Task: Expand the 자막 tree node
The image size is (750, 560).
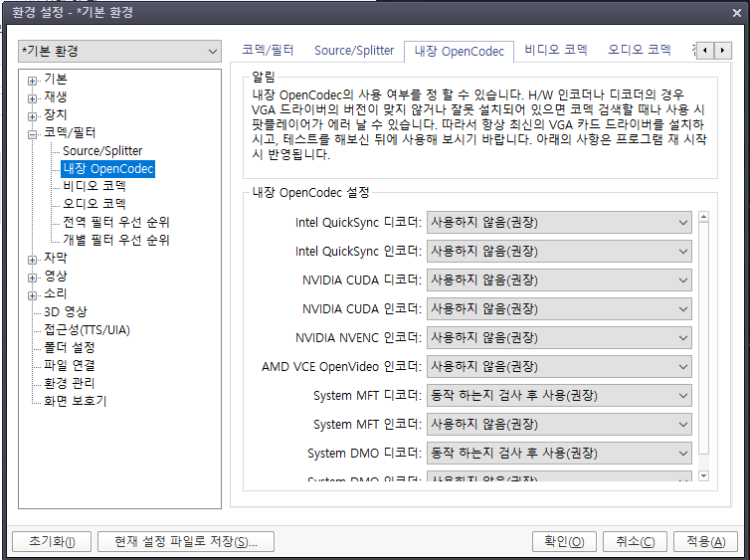Action: click(x=33, y=259)
